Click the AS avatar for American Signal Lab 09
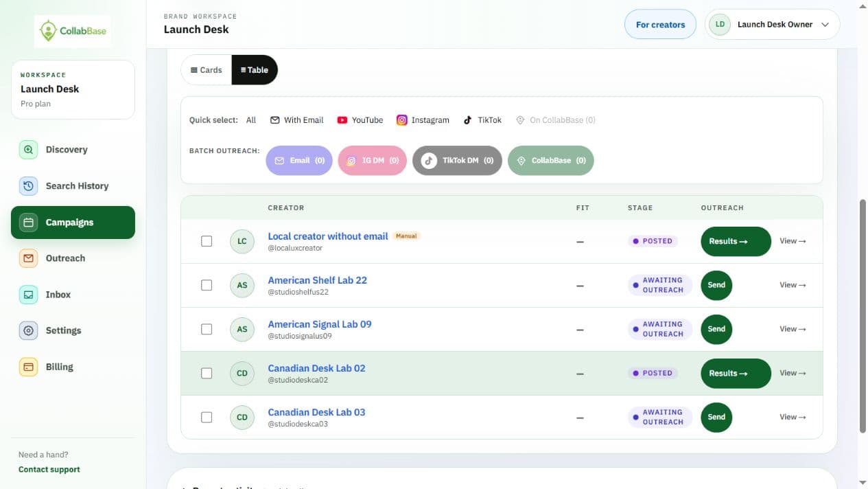868x489 pixels. (x=242, y=329)
